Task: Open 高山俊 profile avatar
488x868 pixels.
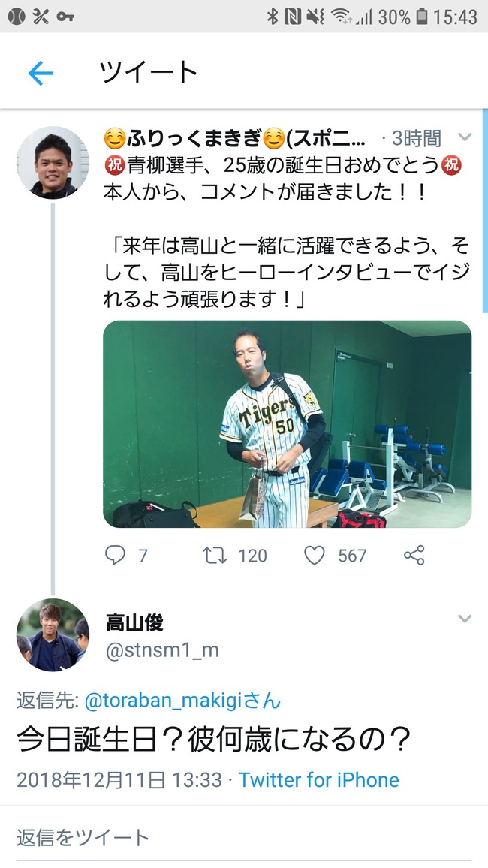Action: tap(53, 635)
